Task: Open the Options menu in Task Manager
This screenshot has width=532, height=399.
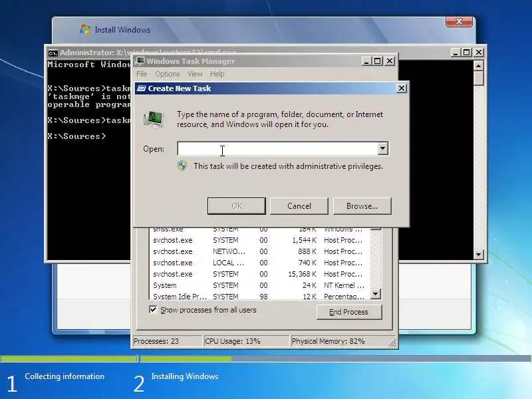Action: pyautogui.click(x=168, y=74)
